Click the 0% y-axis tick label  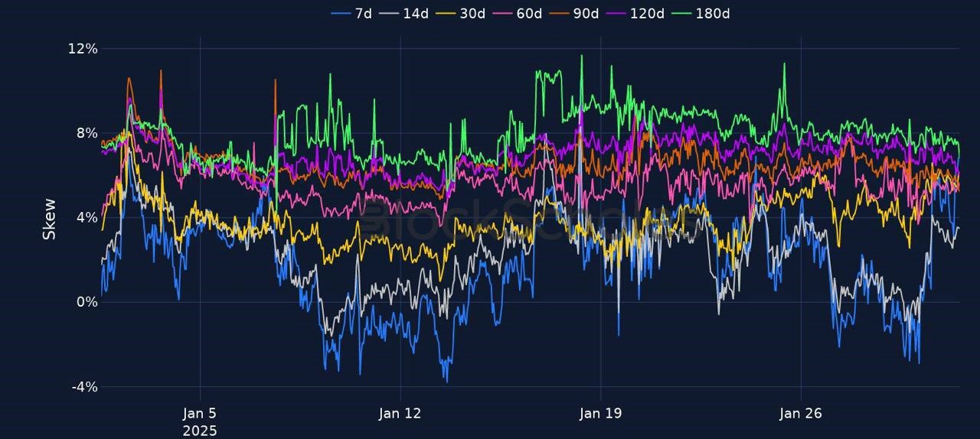[x=87, y=302]
